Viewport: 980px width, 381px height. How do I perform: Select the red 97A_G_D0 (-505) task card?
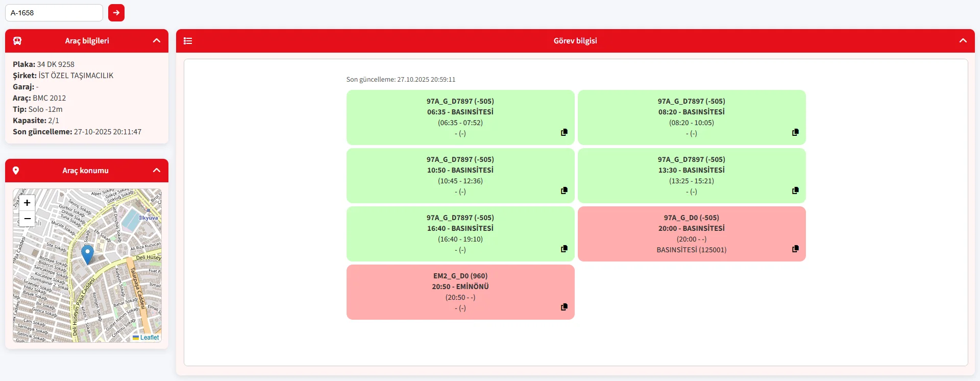click(x=691, y=233)
